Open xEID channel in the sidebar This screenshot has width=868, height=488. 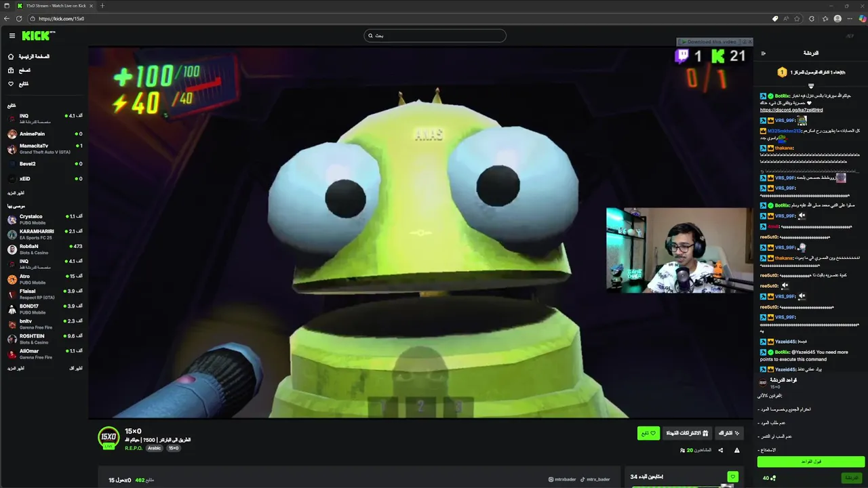(45, 178)
